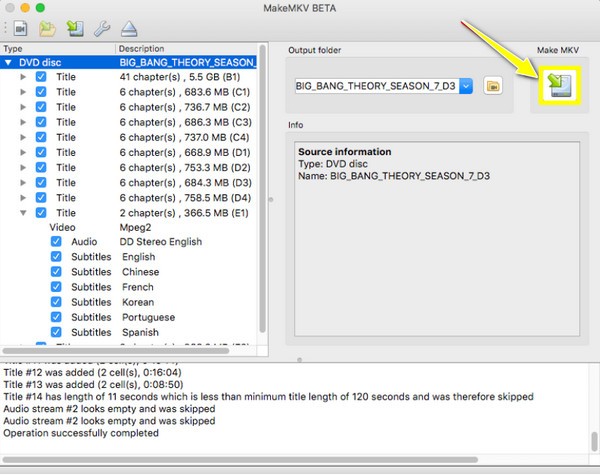
Task: Expand the 736.7 MB (C2) title
Action: point(23,107)
